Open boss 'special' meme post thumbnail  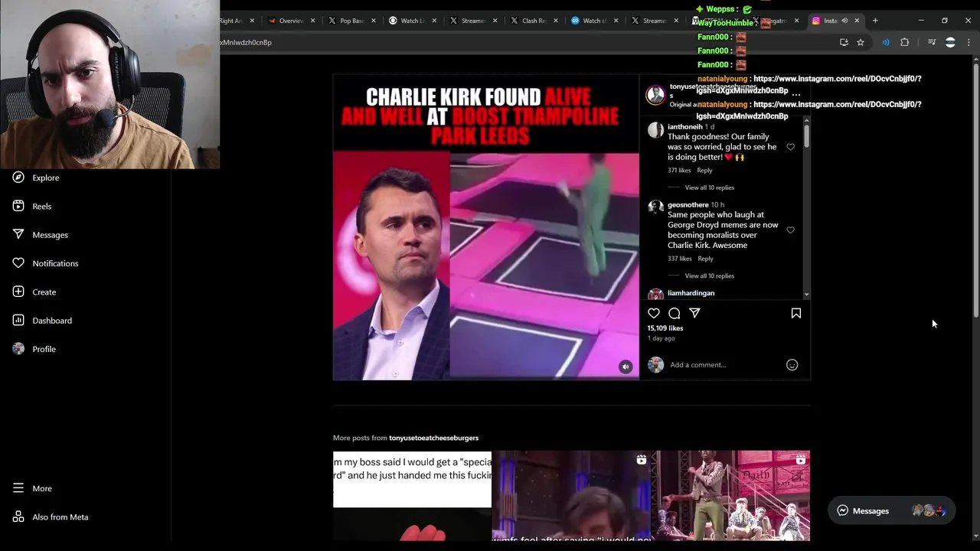(x=412, y=496)
